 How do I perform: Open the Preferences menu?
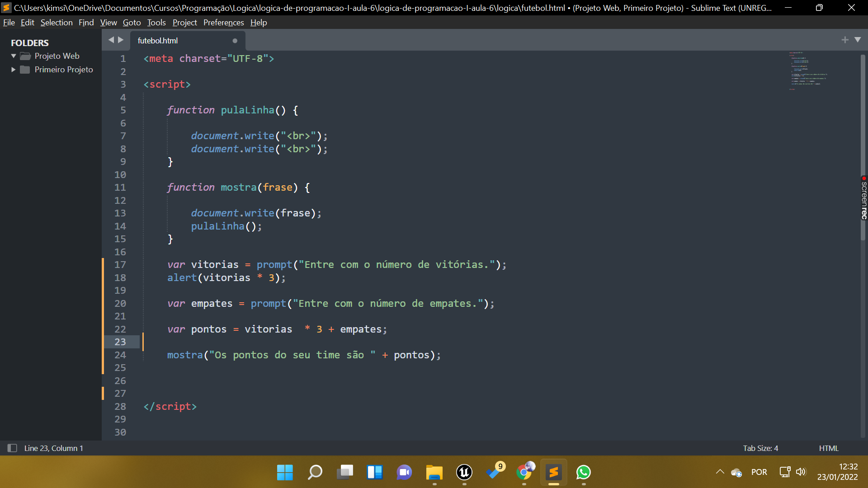point(223,23)
